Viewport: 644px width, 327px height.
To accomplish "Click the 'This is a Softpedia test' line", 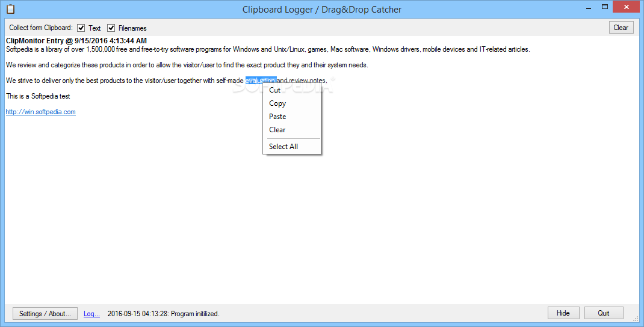I will tap(38, 96).
